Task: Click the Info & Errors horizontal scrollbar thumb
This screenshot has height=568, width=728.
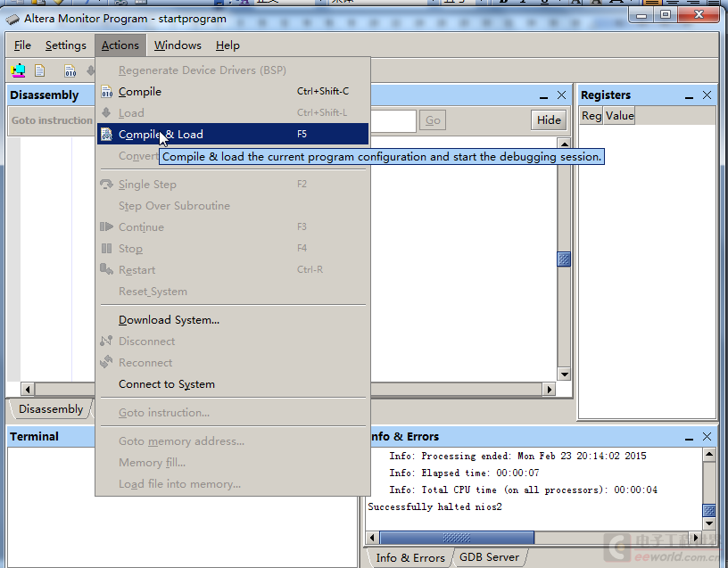Action: point(457,538)
